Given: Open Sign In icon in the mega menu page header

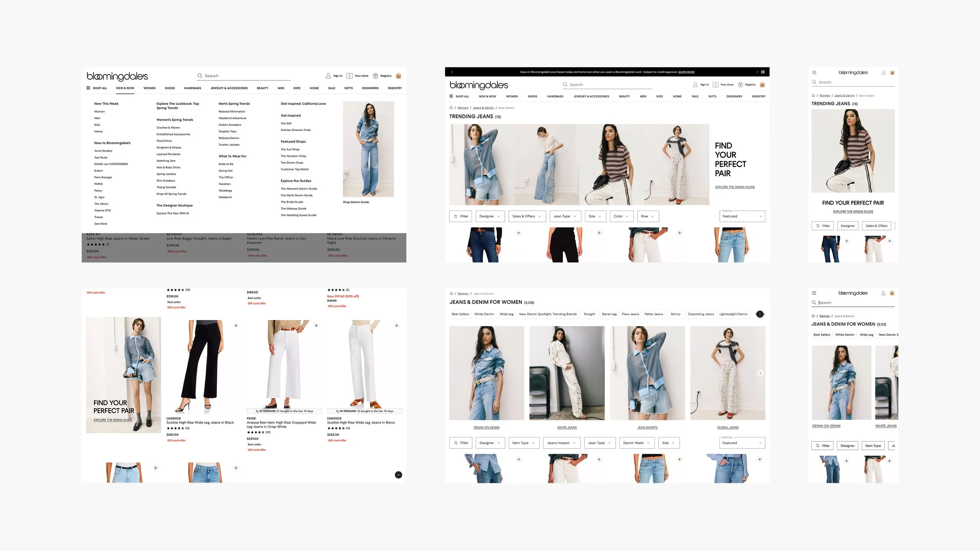Looking at the screenshot, I should click(328, 76).
